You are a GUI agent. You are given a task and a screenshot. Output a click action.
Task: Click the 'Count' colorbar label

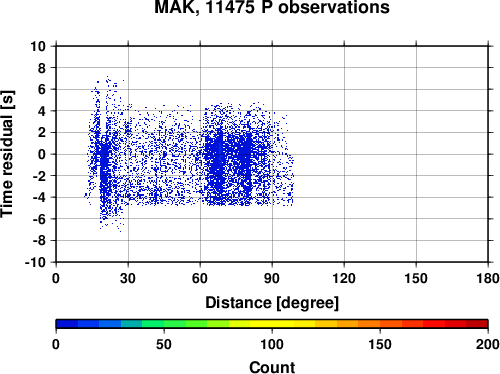[x=272, y=367]
